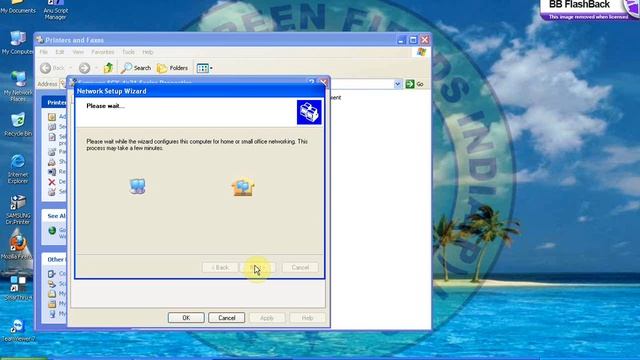Open the Help menu in Printers and Faxes
The width and height of the screenshot is (640, 360).
pyautogui.click(x=148, y=52)
